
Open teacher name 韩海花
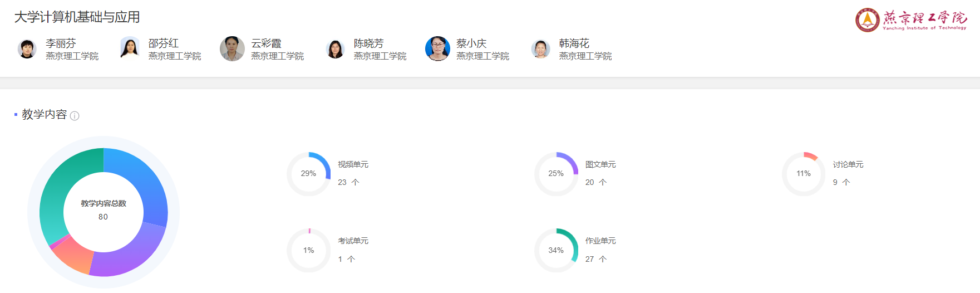pyautogui.click(x=574, y=43)
